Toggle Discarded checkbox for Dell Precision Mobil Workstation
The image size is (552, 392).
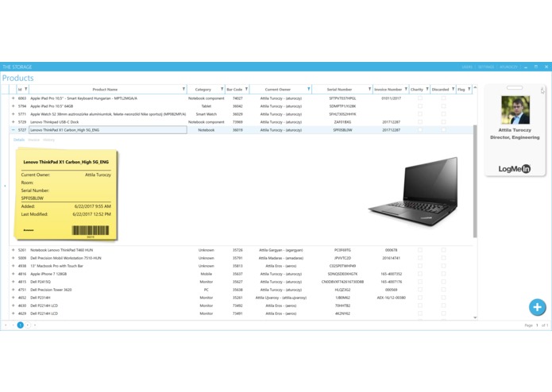(x=443, y=258)
